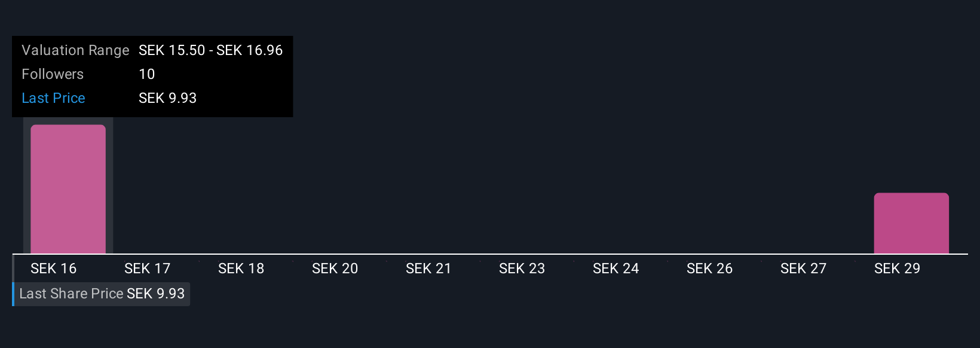Viewport: 980px width, 348px height.
Task: Click the SEK 21 axis label
Action: [428, 268]
